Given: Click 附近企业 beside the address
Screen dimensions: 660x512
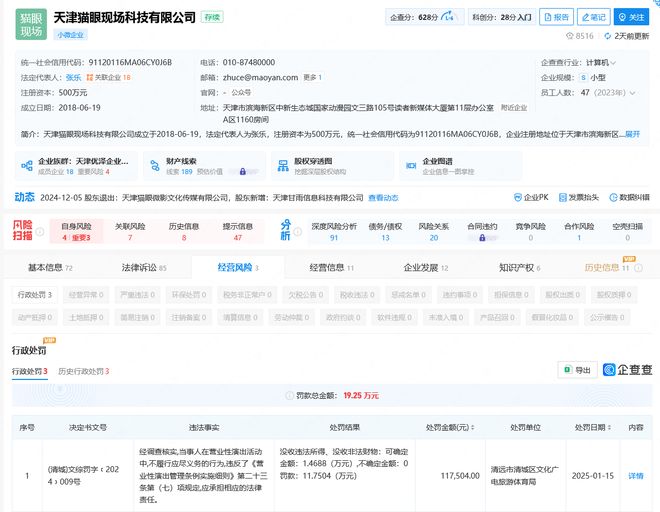Looking at the screenshot, I should pos(514,108).
